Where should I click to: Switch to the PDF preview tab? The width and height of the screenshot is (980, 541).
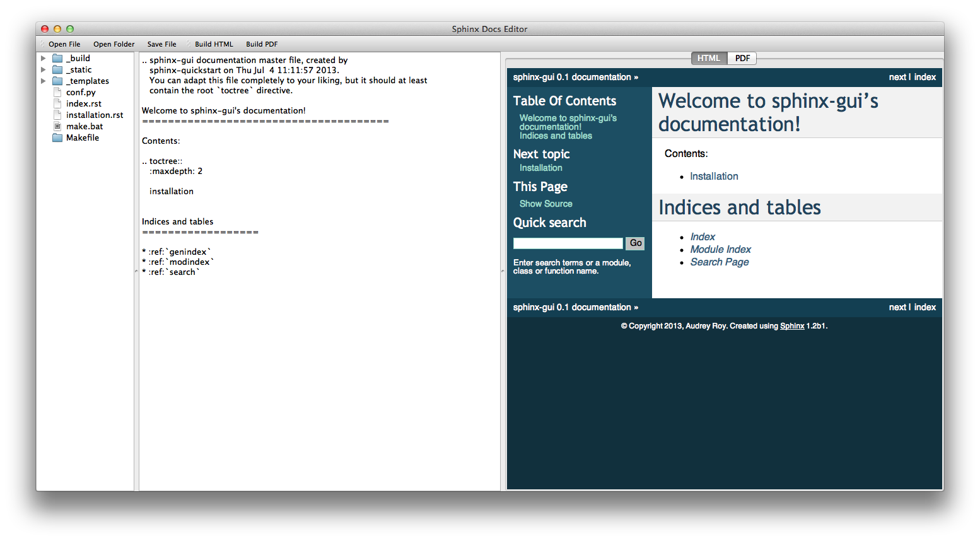tap(742, 58)
